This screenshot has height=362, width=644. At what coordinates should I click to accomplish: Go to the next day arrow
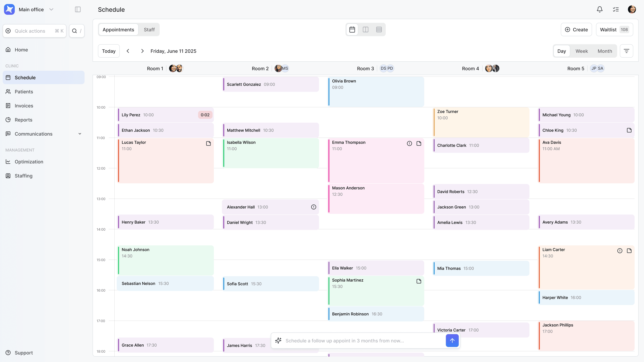[x=142, y=51]
